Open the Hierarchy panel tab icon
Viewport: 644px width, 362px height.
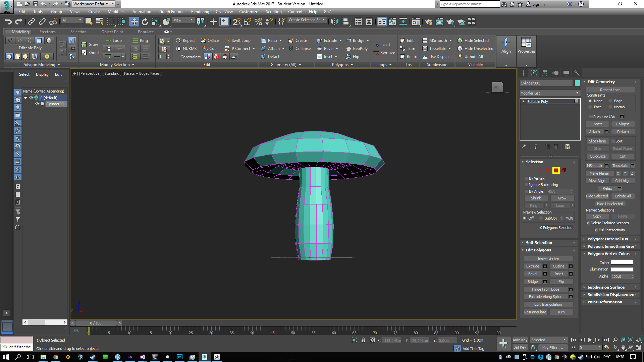point(545,73)
